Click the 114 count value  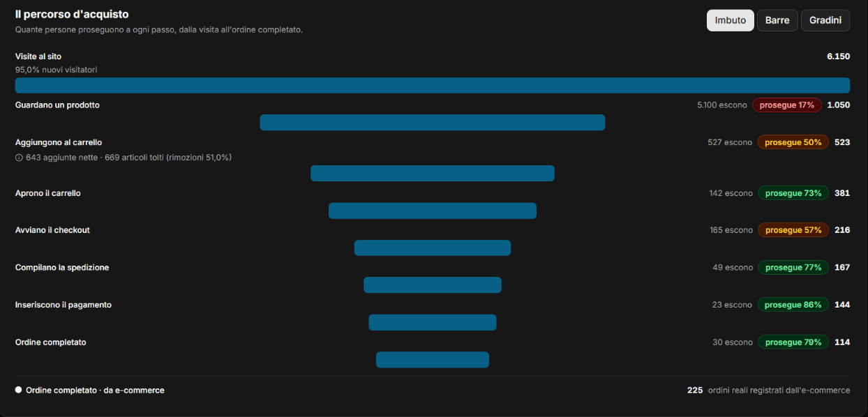coord(842,342)
